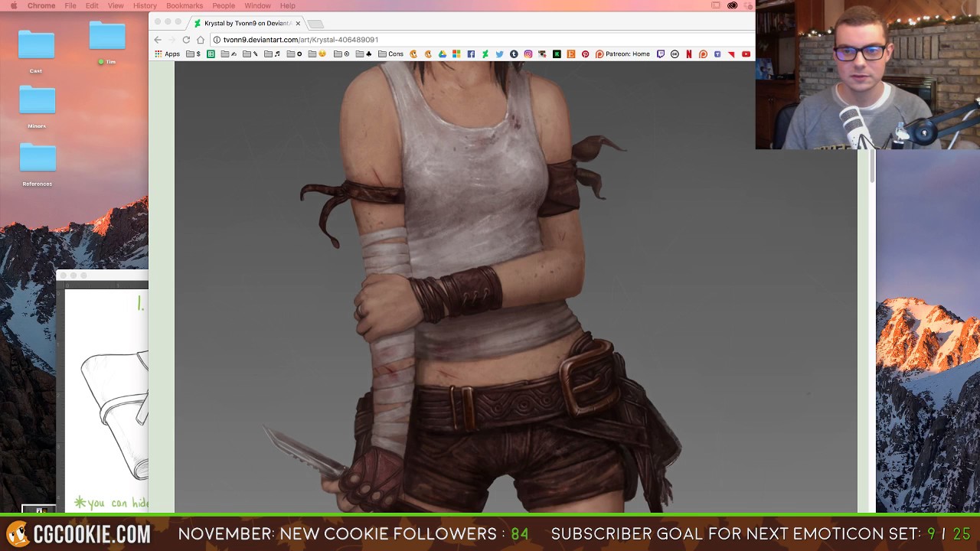The height and width of the screenshot is (551, 980).
Task: Open the Twitch bookmark
Action: coord(661,54)
